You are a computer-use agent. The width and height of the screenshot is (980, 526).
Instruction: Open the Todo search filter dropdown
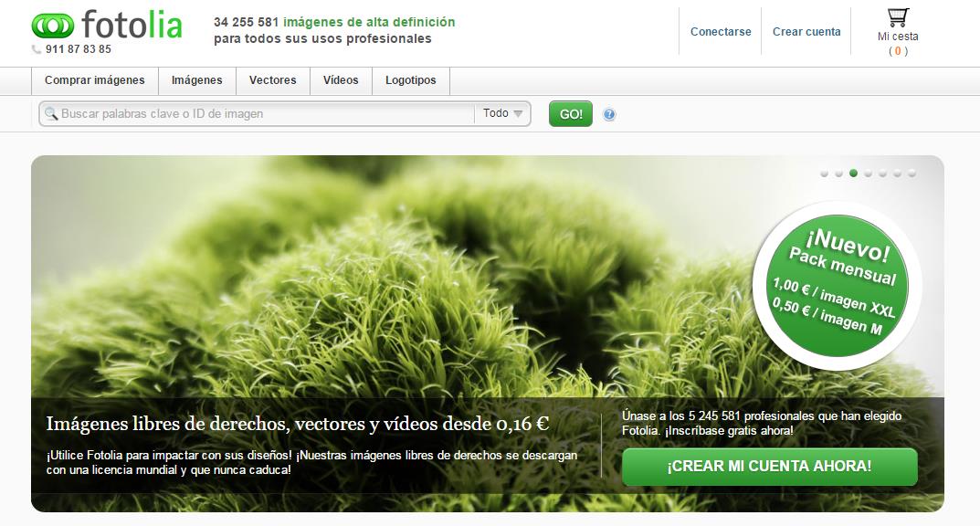click(502, 114)
